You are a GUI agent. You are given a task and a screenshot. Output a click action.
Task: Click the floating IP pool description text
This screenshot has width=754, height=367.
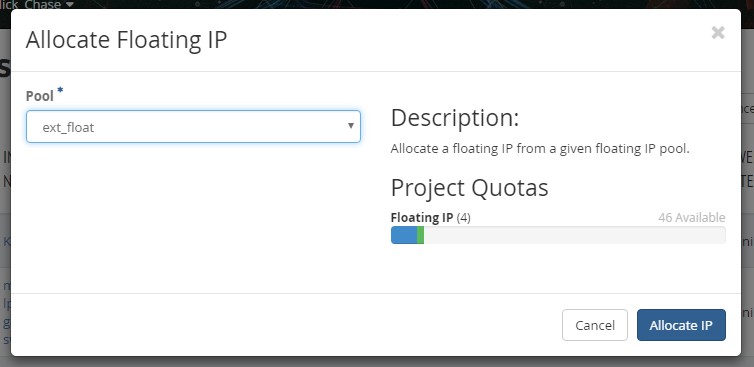pos(540,149)
